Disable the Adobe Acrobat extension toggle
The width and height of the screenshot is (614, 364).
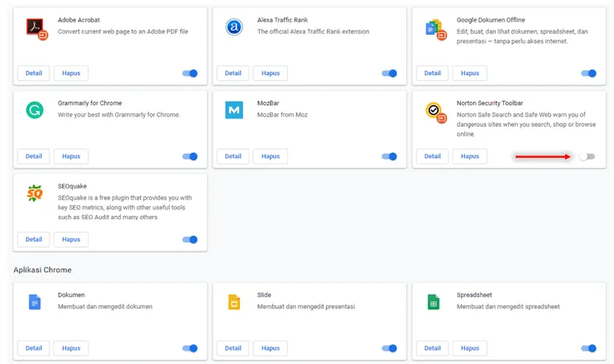190,73
